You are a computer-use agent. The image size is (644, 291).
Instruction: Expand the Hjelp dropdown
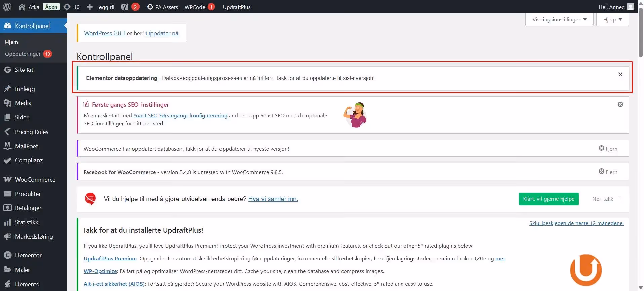[612, 19]
